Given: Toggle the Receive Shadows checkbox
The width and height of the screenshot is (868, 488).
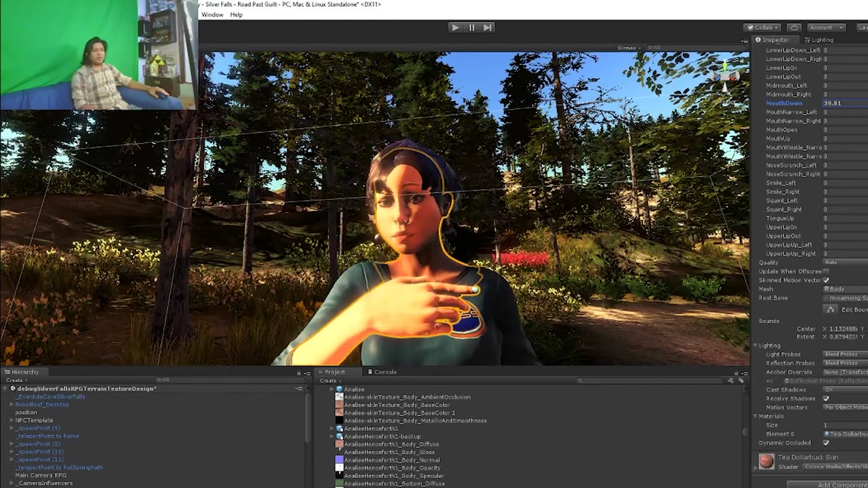Looking at the screenshot, I should pyautogui.click(x=825, y=399).
